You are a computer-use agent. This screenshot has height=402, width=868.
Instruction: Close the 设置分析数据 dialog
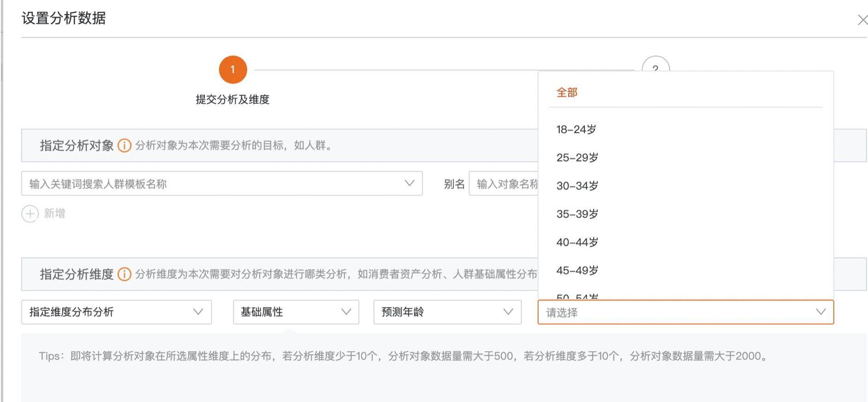862,20
